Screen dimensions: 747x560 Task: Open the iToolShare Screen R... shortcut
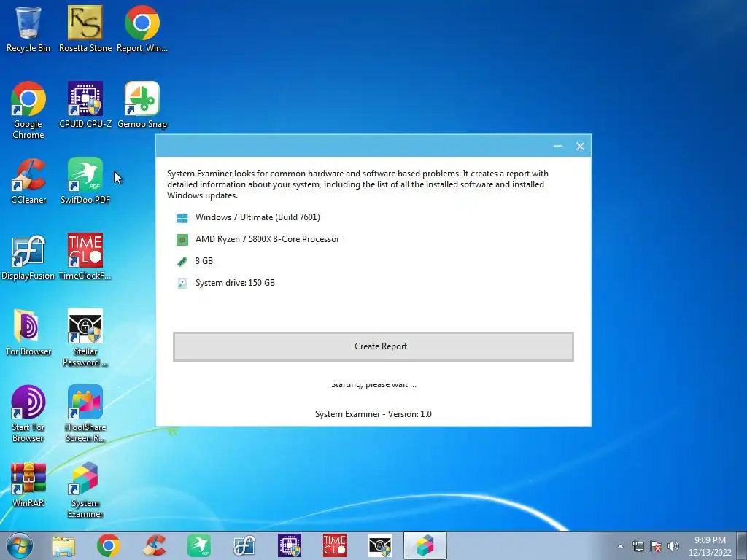(x=85, y=413)
